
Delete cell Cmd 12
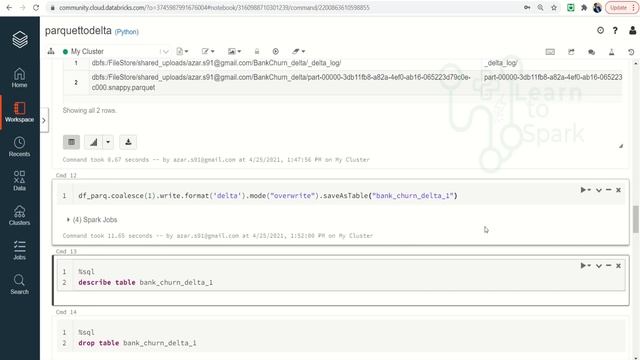tap(618, 190)
